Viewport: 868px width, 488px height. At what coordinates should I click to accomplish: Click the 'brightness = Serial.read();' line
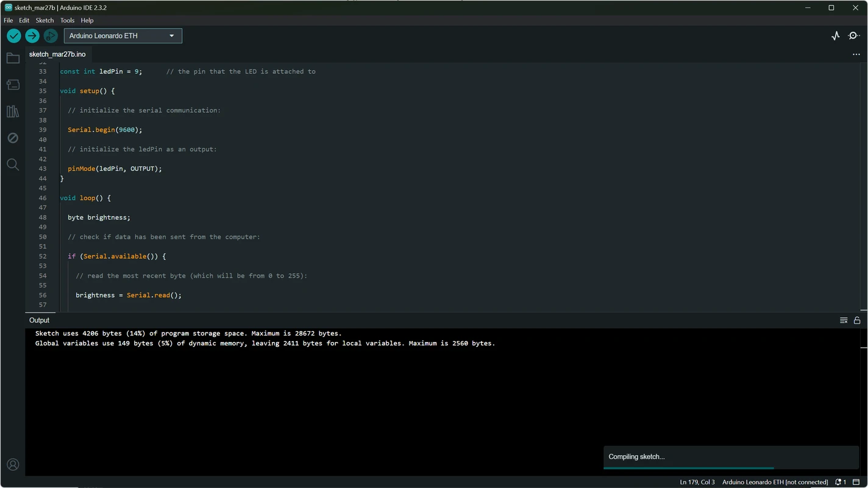tap(129, 295)
